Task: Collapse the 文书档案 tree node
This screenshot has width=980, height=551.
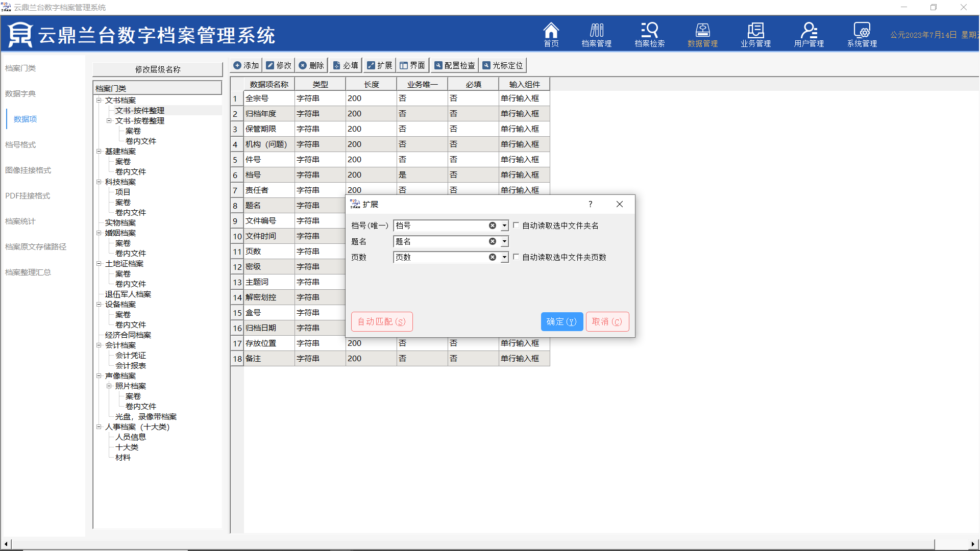Action: coord(99,101)
